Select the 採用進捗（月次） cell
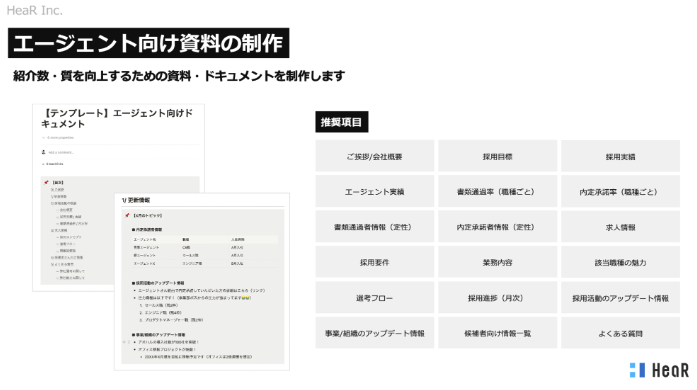Screen dimensions: 697x390 [x=497, y=298]
